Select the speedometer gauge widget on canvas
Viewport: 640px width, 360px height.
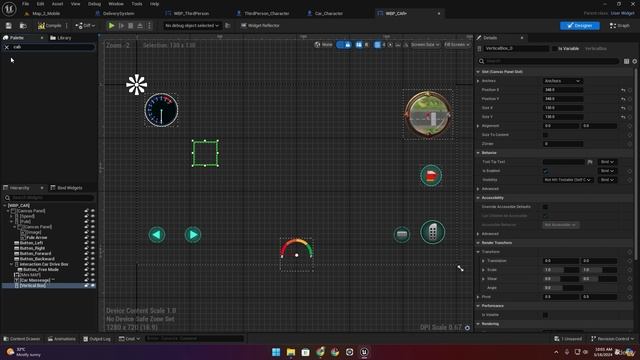[x=161, y=110]
